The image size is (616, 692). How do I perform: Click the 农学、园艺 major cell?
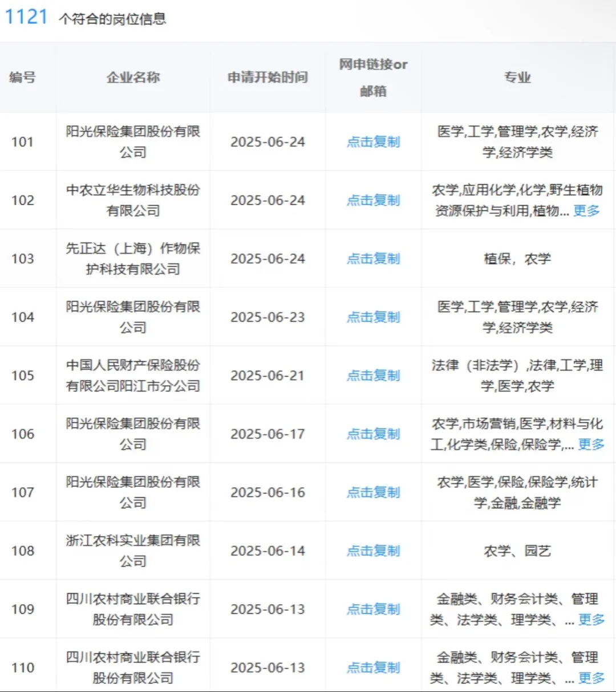pos(518,551)
